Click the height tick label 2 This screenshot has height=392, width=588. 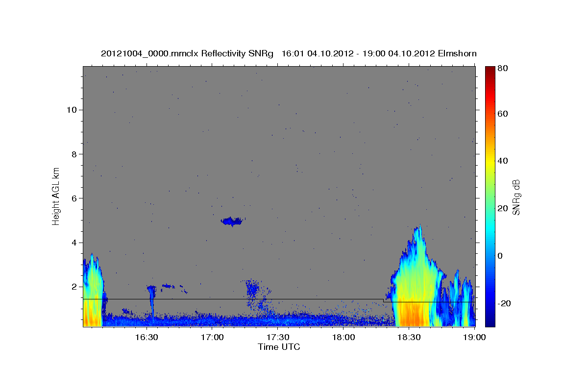click(73, 286)
